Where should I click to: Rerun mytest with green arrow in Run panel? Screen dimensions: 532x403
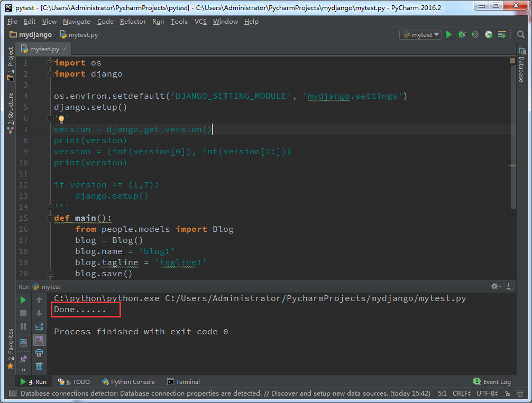coord(23,300)
